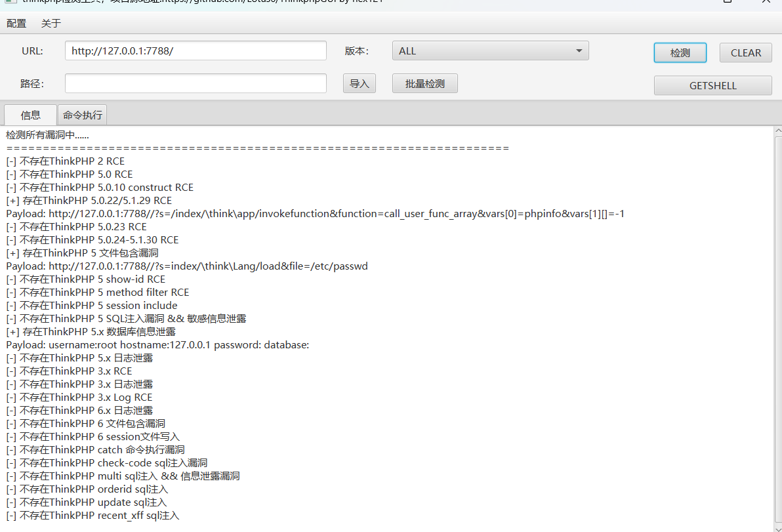The image size is (782, 532).
Task: Click the Lang/load /etc/passwd payload line
Action: [187, 266]
